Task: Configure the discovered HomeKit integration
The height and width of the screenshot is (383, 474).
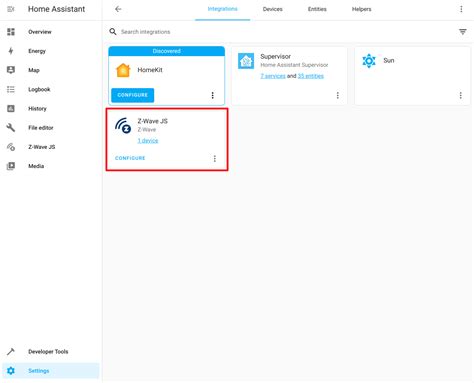Action: tap(132, 95)
